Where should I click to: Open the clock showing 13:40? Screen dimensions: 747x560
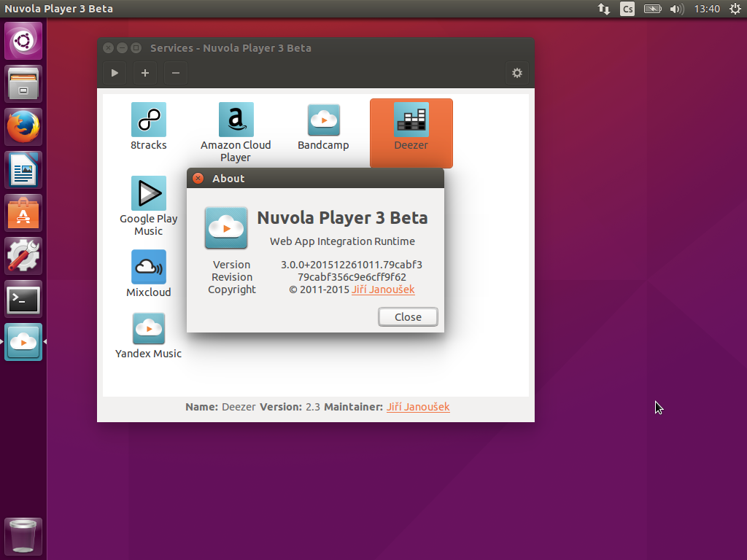pyautogui.click(x=707, y=9)
